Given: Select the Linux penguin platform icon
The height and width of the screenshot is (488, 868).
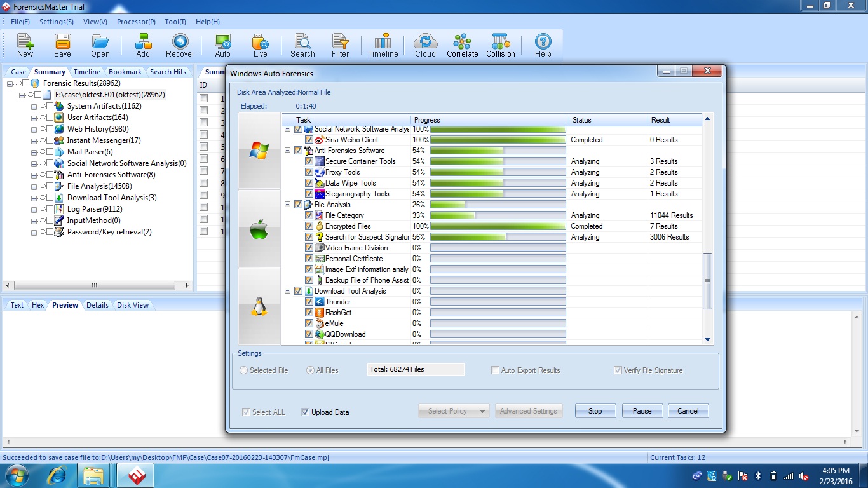Looking at the screenshot, I should pyautogui.click(x=259, y=306).
